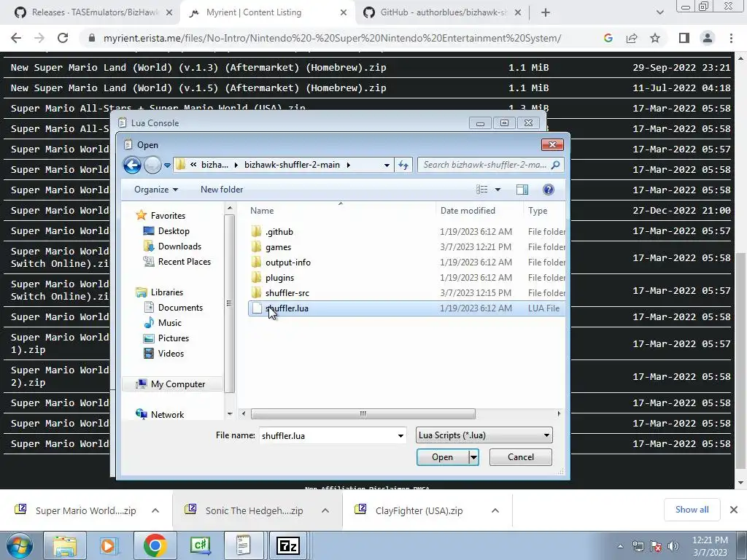Select My Computer in navigation pane
Screen dimensions: 747x560
(x=178, y=384)
